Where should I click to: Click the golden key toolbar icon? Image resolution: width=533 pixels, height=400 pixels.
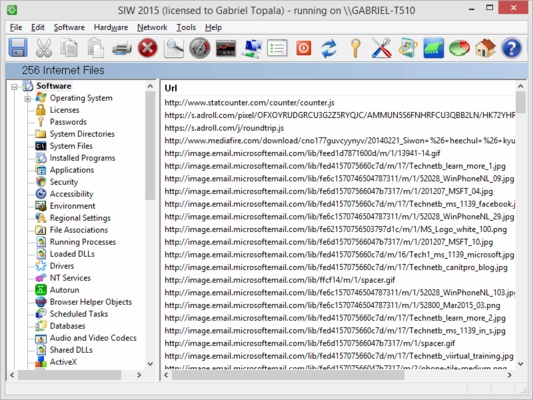[356, 48]
